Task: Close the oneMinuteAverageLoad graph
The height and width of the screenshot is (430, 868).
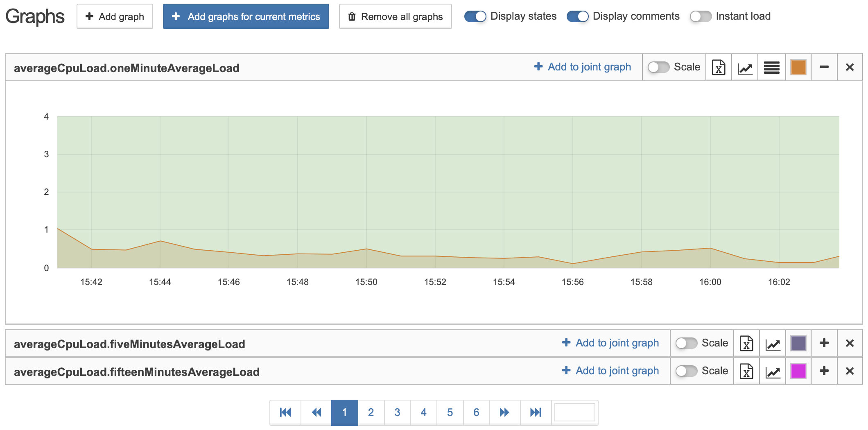Action: 850,67
